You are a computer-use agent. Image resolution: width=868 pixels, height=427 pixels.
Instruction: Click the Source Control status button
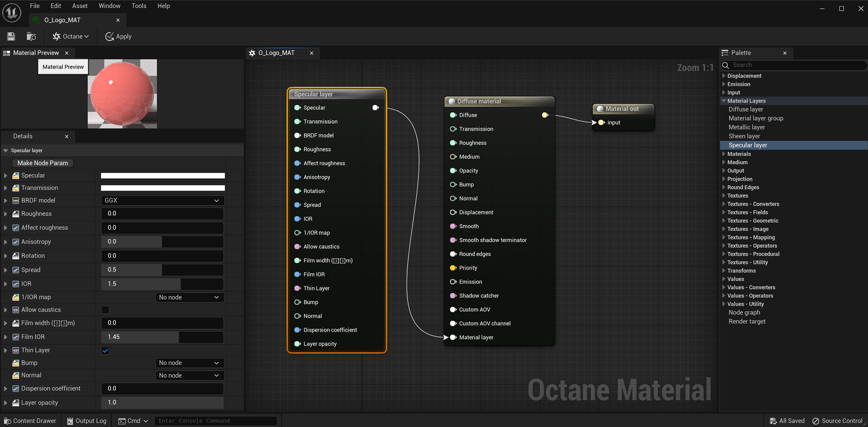pos(837,421)
